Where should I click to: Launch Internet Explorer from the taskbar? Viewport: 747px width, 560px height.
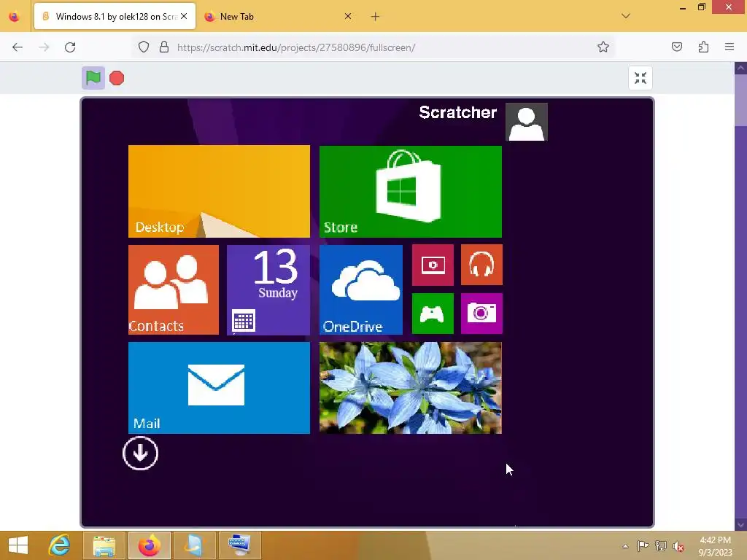tap(59, 545)
